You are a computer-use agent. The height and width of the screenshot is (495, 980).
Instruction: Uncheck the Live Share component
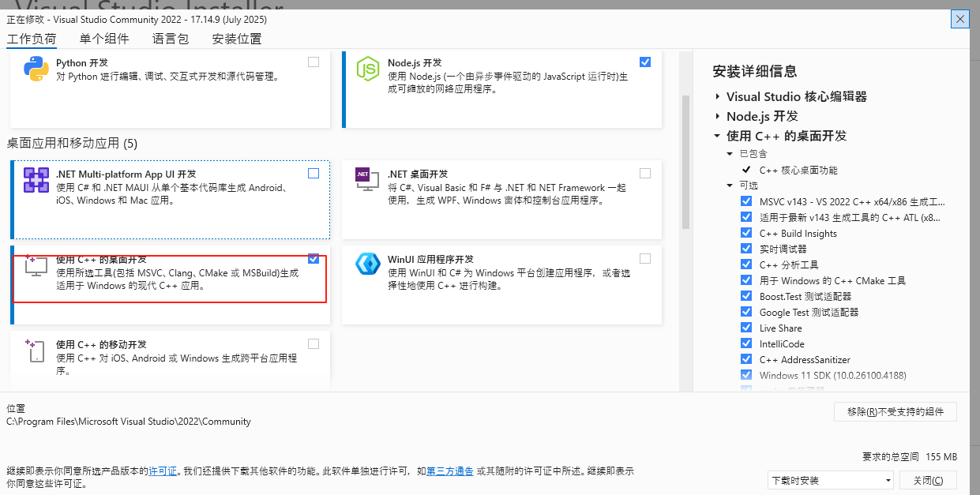pos(746,328)
